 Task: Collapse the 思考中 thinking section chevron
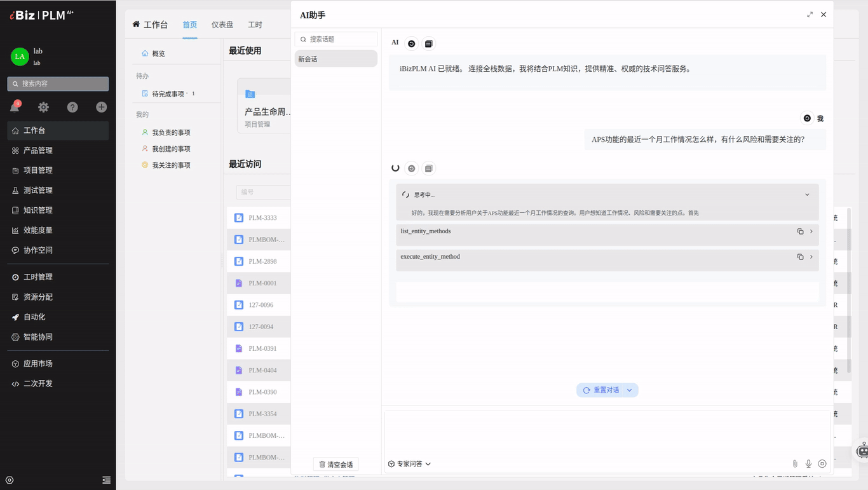(807, 194)
